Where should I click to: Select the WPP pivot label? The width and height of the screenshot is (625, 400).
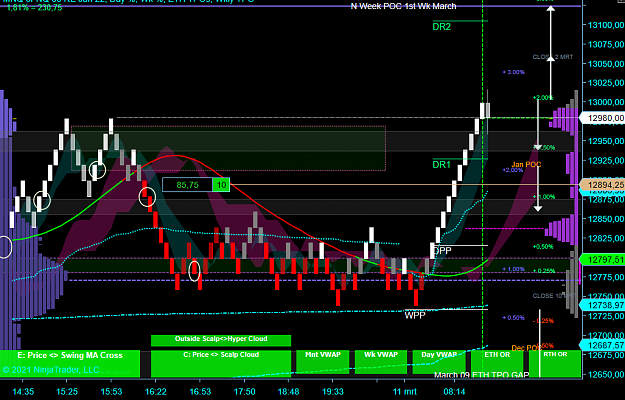(x=415, y=316)
